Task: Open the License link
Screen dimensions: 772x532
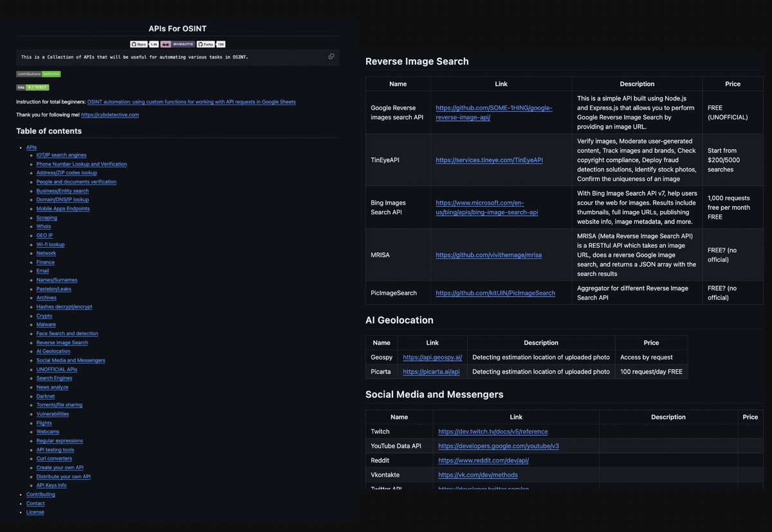Action: coord(35,512)
